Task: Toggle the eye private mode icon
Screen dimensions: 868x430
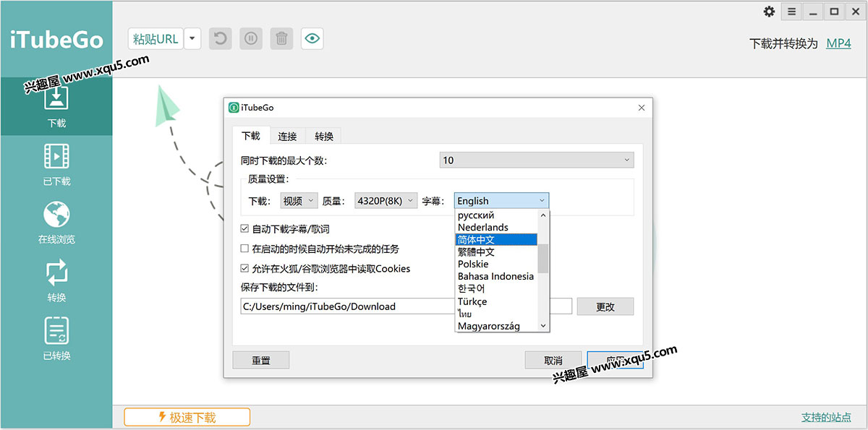Action: pos(312,39)
